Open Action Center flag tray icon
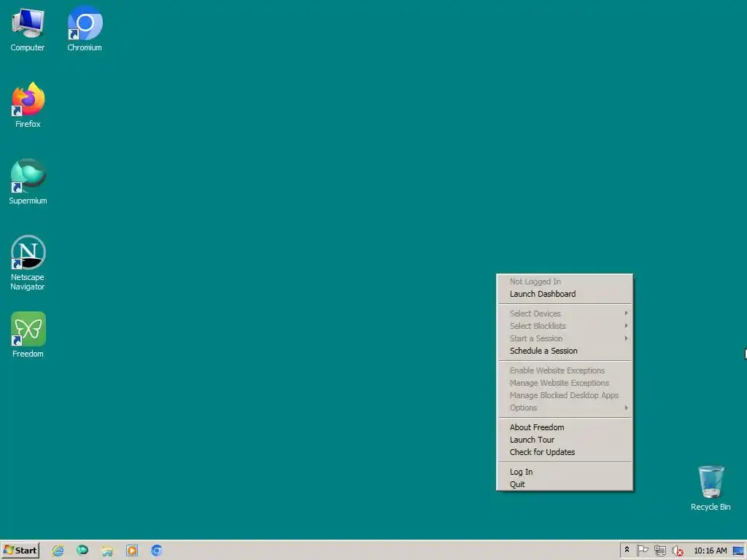747x560 pixels. coord(642,551)
